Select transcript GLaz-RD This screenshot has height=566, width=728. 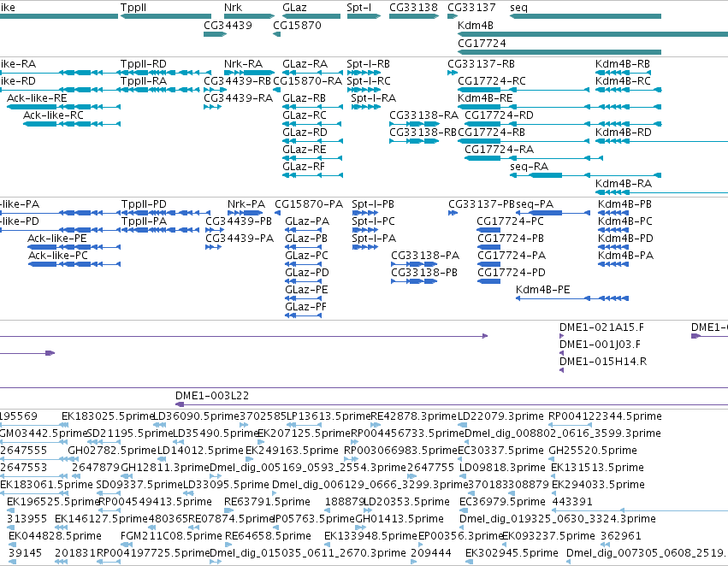coord(312,141)
